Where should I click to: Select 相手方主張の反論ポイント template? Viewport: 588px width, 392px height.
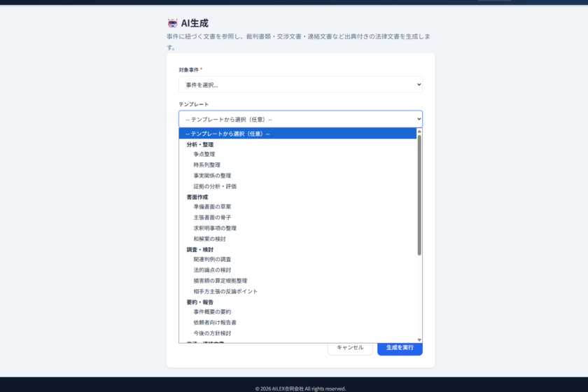click(225, 290)
